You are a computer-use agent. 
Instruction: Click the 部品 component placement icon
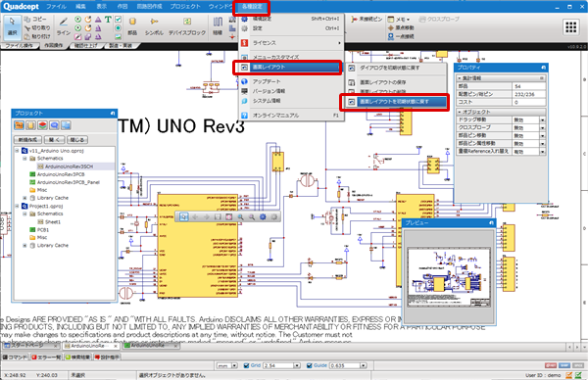132,26
